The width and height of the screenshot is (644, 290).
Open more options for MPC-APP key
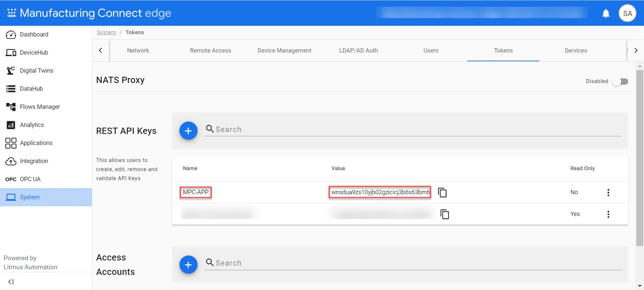(608, 193)
